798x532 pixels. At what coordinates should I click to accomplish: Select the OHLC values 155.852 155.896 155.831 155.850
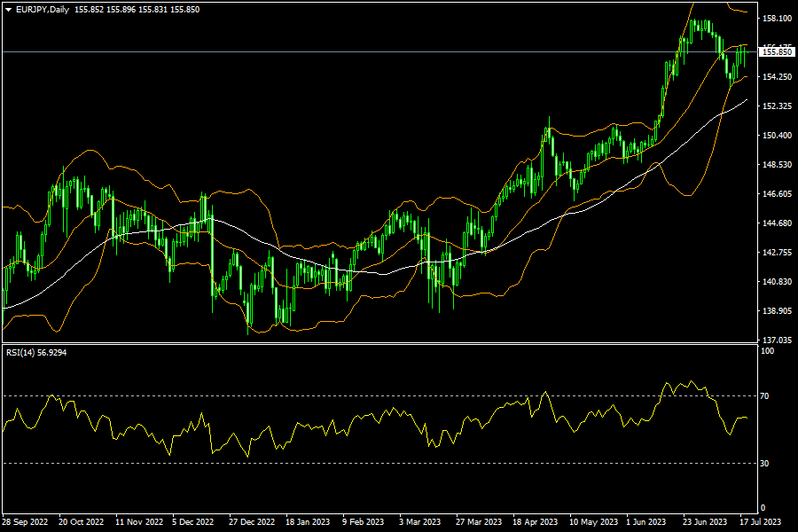click(x=137, y=10)
